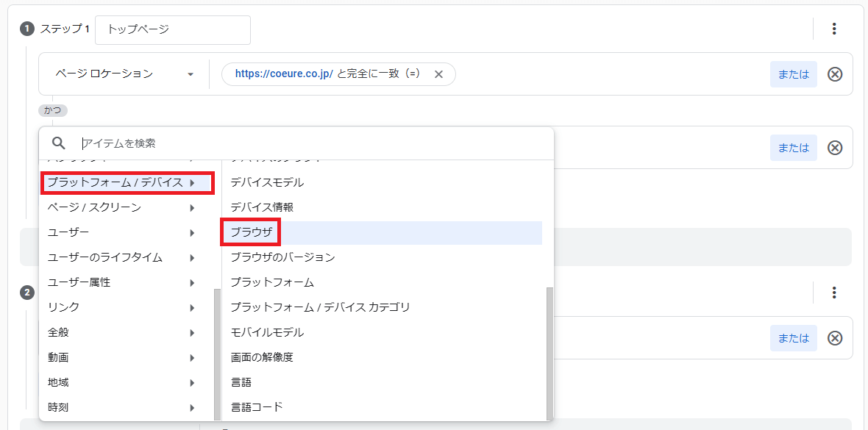Type in the アイテムを検索 search field
The height and width of the screenshot is (430, 868).
coord(309,143)
